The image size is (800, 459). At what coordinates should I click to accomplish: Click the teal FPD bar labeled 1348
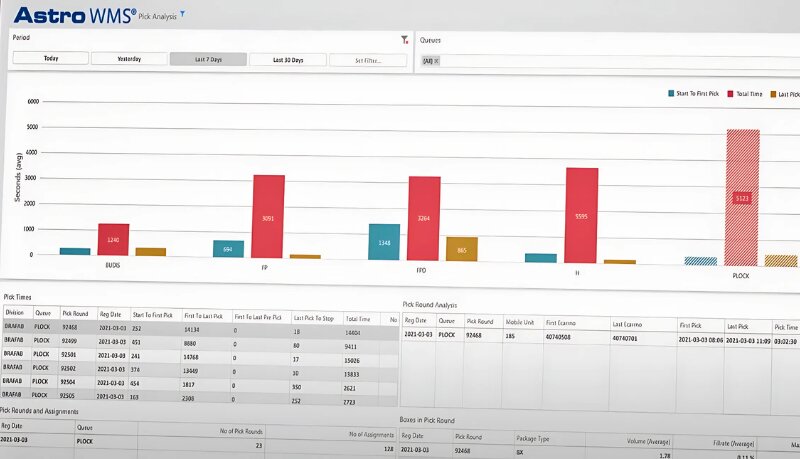(384, 241)
